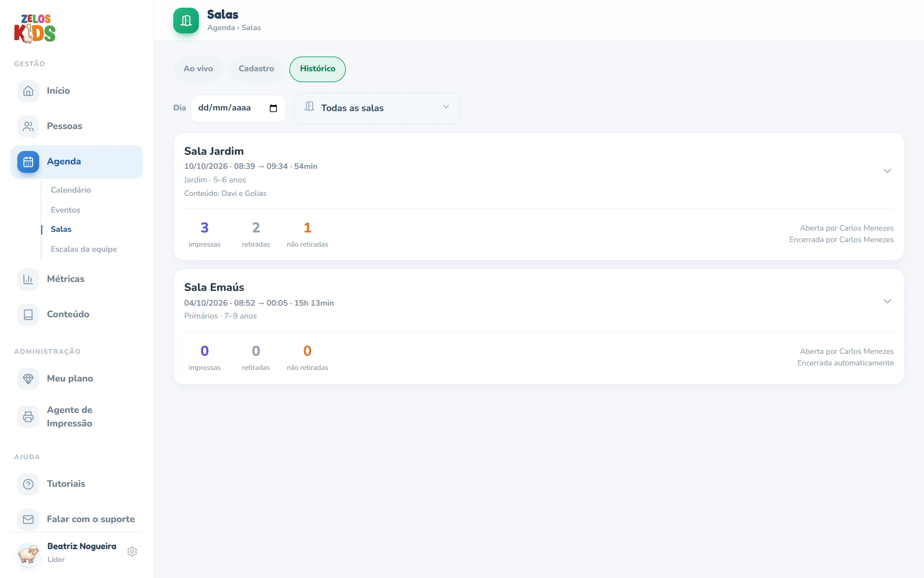The width and height of the screenshot is (924, 578).
Task: Click the Meu plano diamond icon
Action: tap(28, 379)
